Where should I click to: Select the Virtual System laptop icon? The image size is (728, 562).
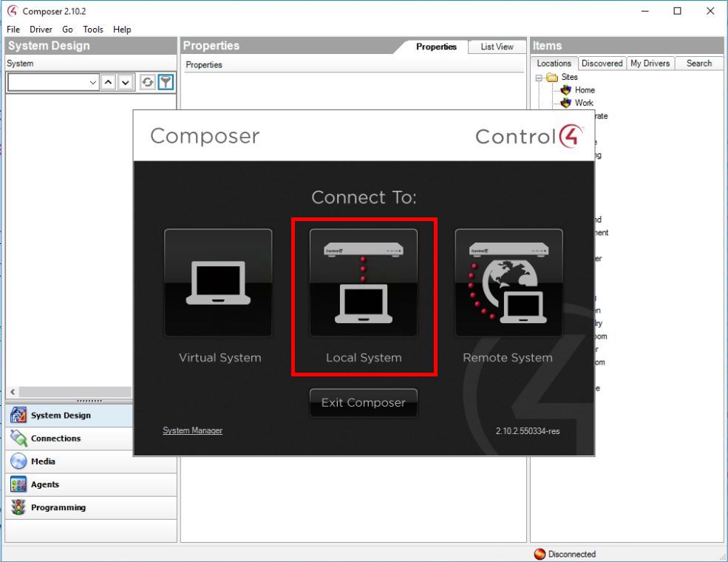pos(218,282)
